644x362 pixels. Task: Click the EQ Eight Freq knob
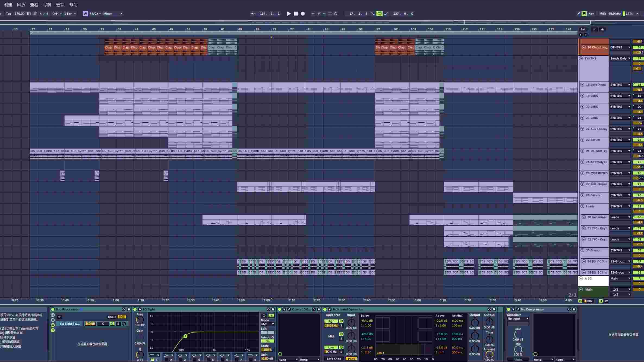click(140, 320)
